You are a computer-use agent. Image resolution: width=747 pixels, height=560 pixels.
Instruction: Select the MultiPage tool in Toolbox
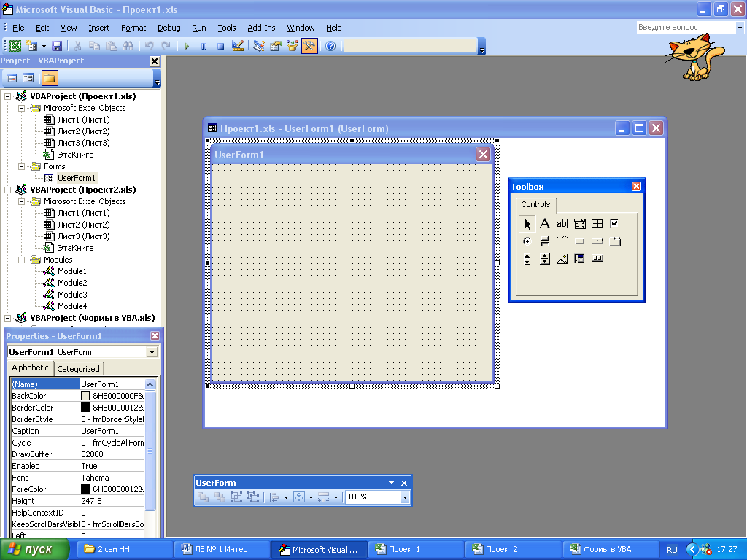pyautogui.click(x=614, y=241)
